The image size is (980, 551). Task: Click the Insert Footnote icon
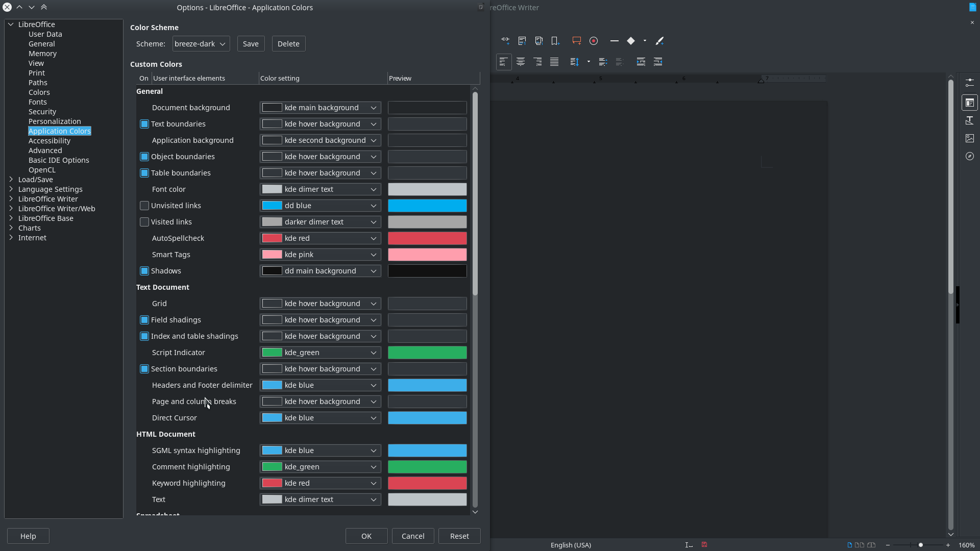522,41
